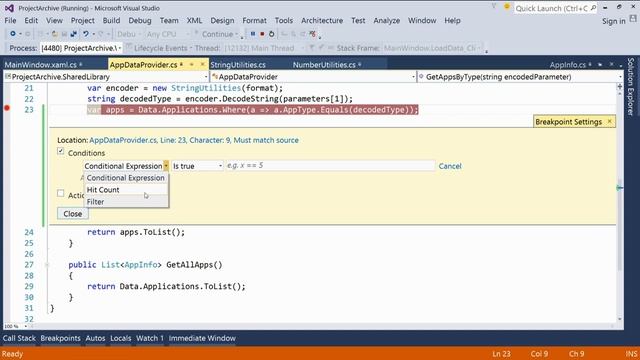This screenshot has height=360, width=640.
Task: Click the Lifecycle Events icon
Action: click(129, 48)
